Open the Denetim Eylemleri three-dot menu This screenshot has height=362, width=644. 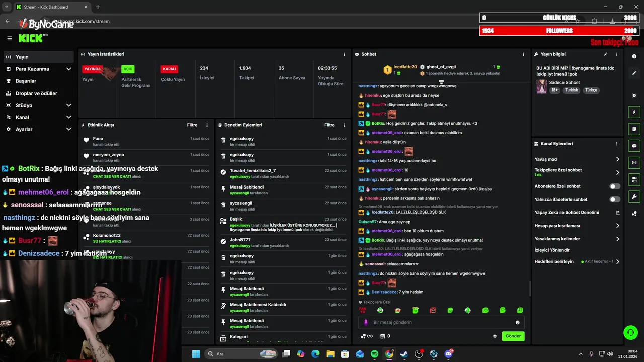point(344,125)
